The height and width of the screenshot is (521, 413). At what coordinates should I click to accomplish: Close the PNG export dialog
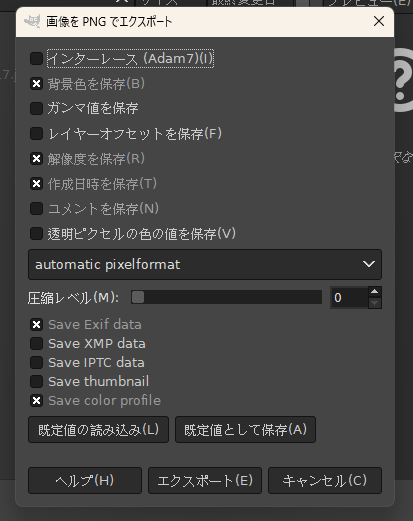pyautogui.click(x=379, y=22)
